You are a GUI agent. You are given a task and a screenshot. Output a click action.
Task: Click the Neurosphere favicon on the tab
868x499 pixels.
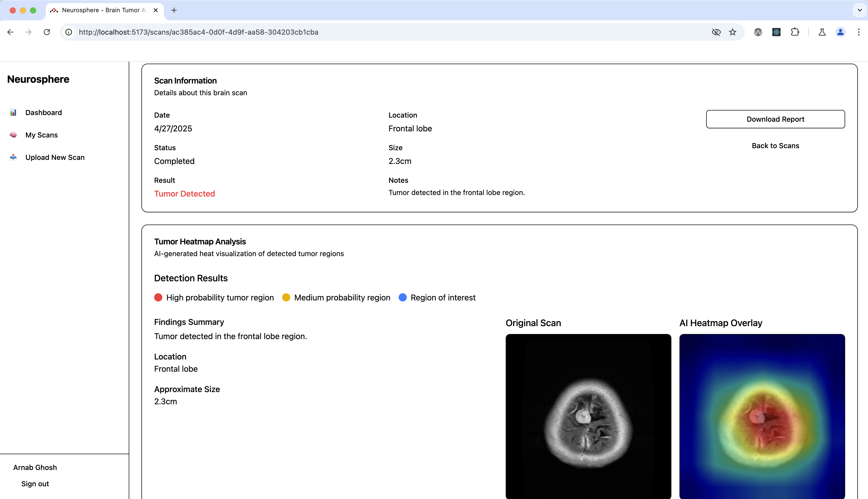pyautogui.click(x=54, y=10)
